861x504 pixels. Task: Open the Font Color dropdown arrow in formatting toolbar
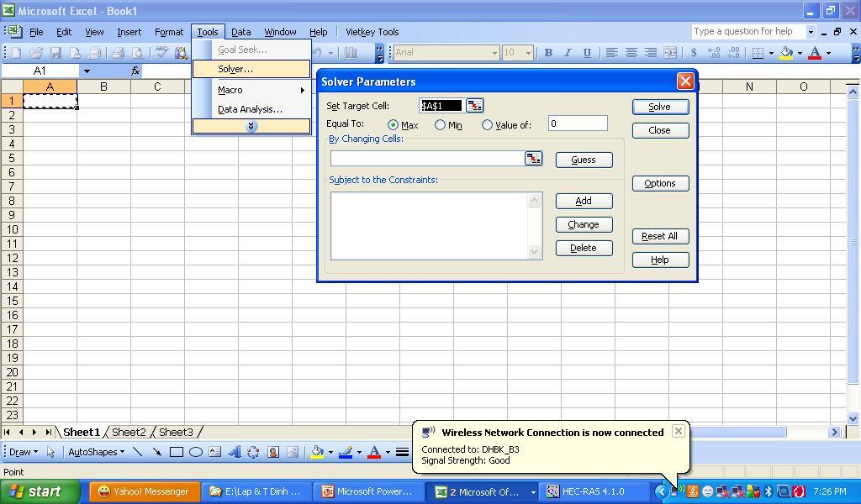tap(828, 53)
